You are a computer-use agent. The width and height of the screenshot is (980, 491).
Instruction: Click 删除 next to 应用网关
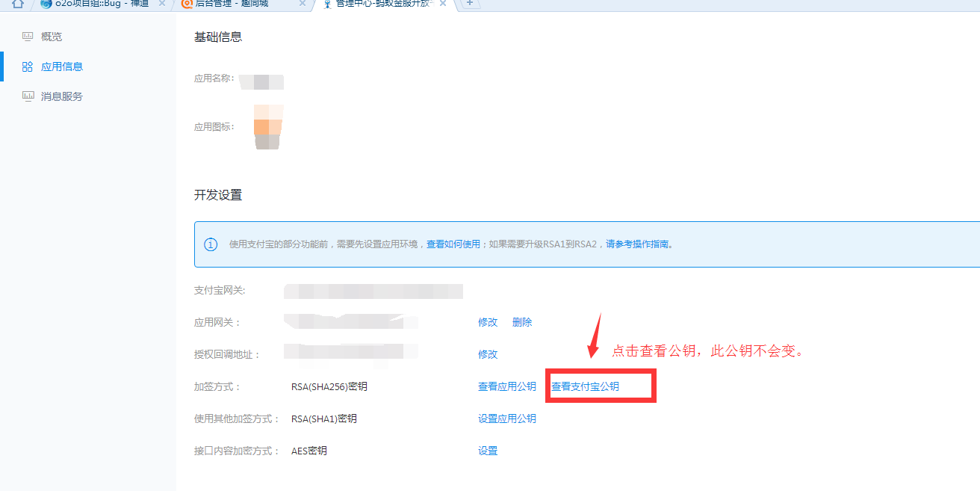(x=522, y=322)
